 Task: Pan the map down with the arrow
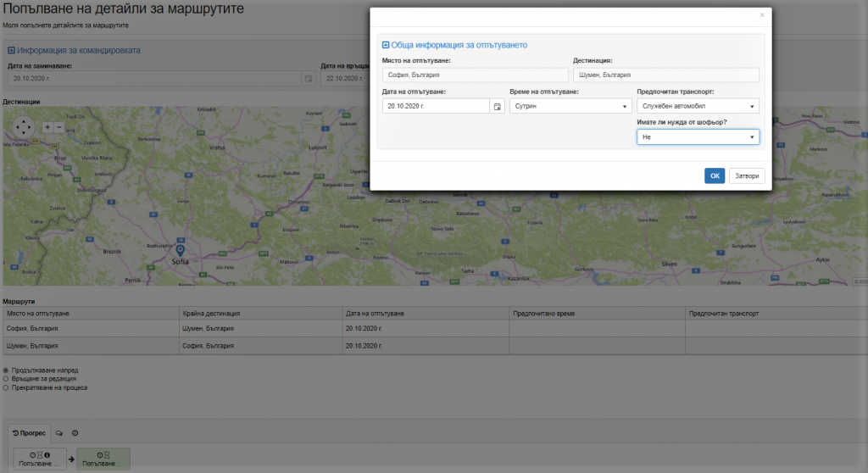tap(23, 133)
